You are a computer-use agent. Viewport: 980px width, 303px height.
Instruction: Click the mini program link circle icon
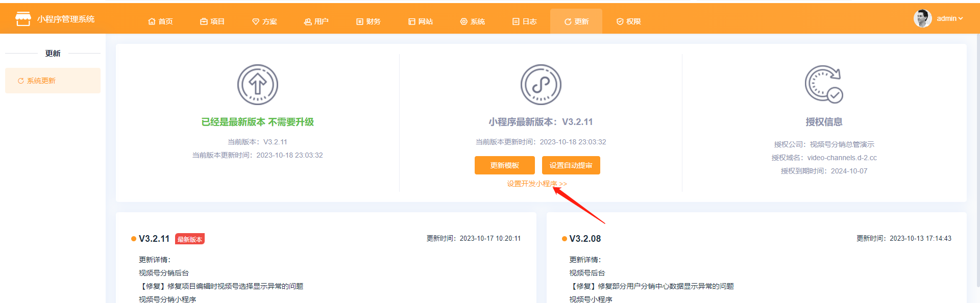coord(541,85)
